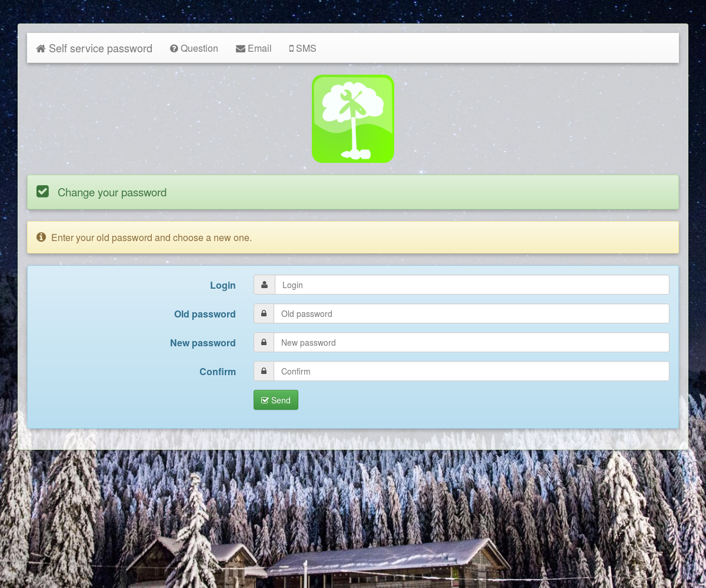Image resolution: width=706 pixels, height=588 pixels.
Task: Click the info icon in yellow notice
Action: 41,238
